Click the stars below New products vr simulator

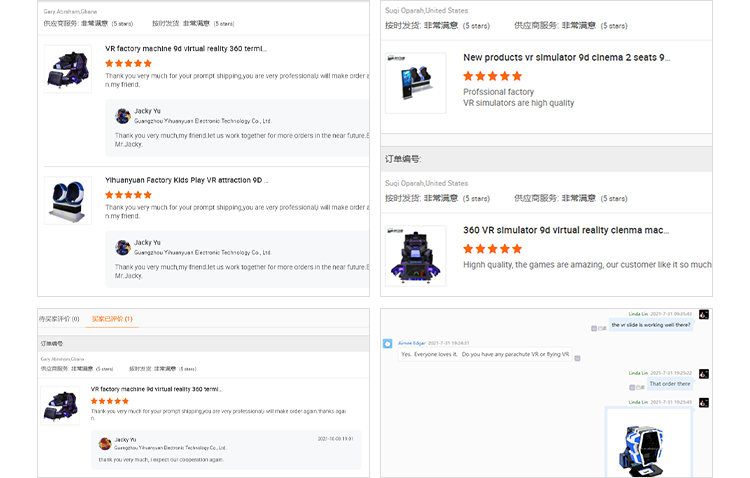pos(492,76)
